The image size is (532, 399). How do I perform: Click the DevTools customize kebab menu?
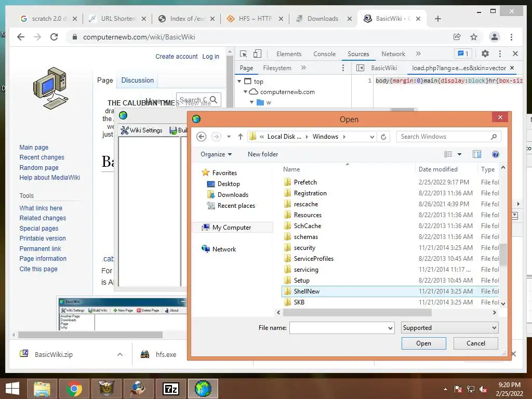[500, 54]
